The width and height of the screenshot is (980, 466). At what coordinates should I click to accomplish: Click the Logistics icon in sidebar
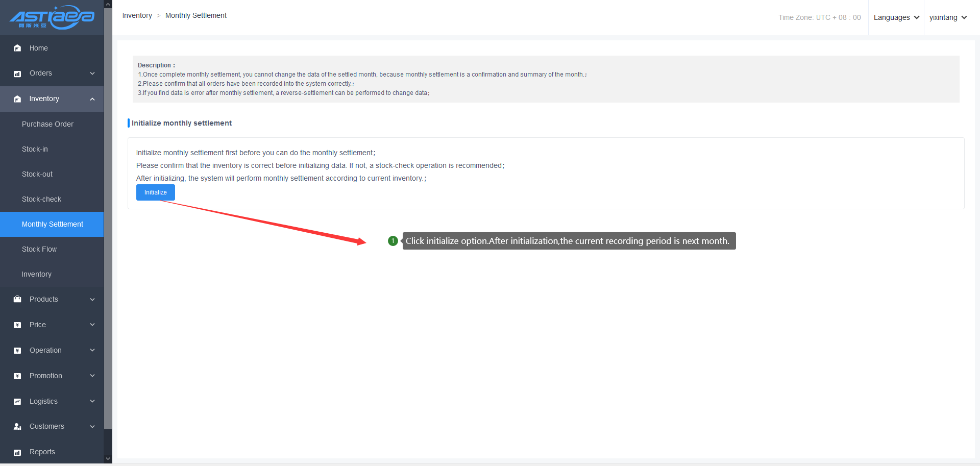click(17, 402)
